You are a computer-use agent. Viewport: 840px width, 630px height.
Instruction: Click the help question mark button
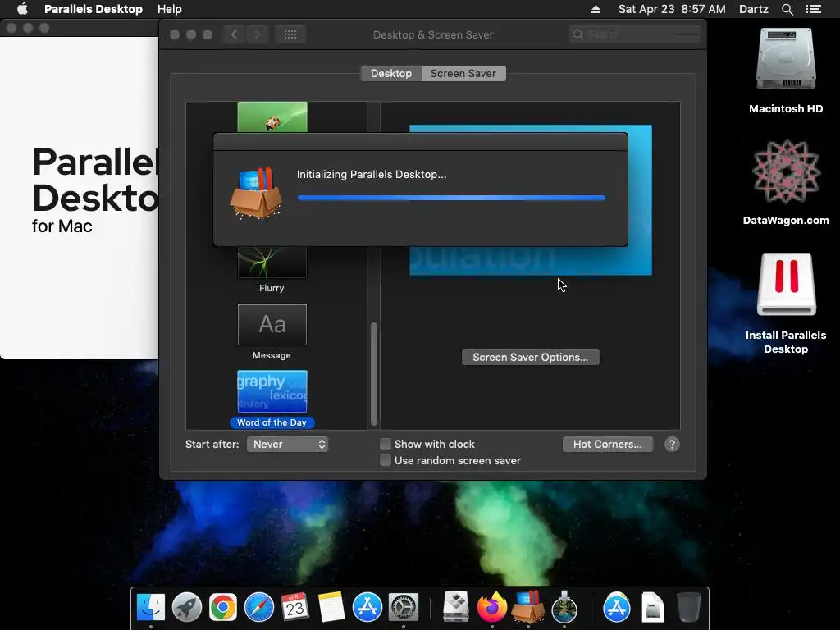[672, 444]
